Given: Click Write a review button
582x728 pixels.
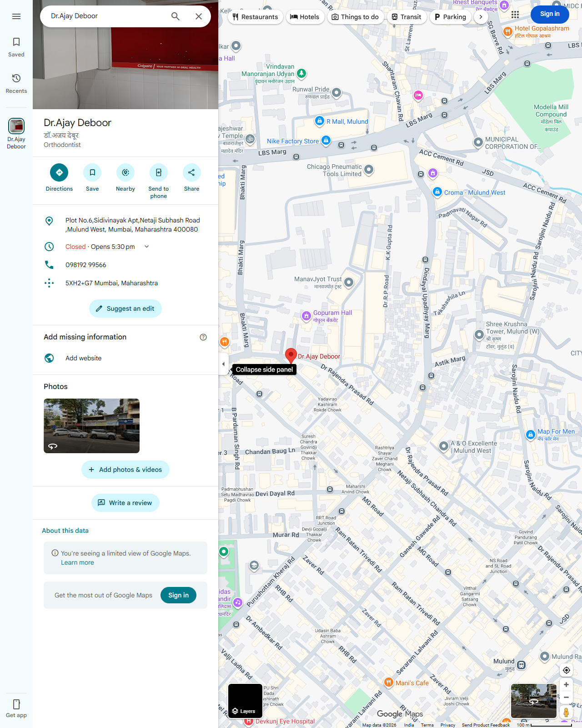Looking at the screenshot, I should tap(125, 503).
